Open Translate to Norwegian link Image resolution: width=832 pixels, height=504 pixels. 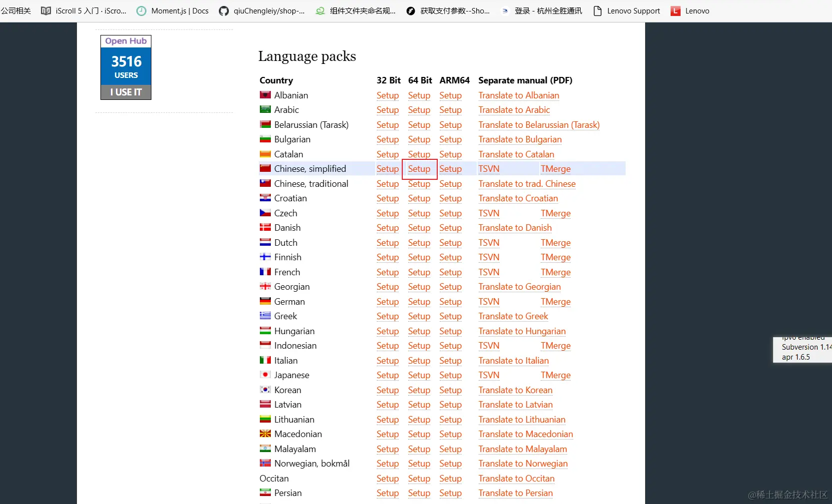pyautogui.click(x=523, y=464)
